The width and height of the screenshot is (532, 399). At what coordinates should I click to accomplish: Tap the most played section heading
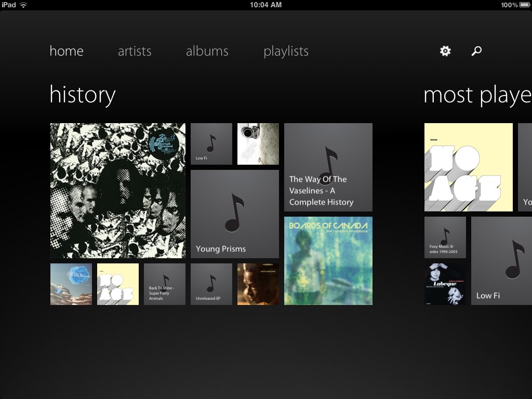click(x=478, y=95)
